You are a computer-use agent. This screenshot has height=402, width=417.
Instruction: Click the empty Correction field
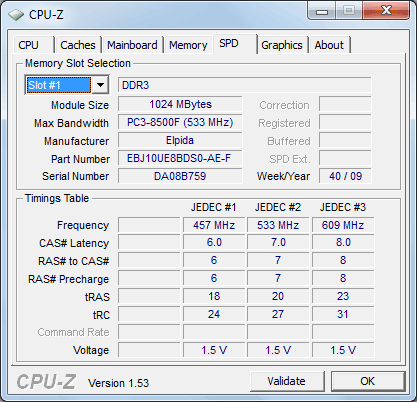(x=345, y=104)
